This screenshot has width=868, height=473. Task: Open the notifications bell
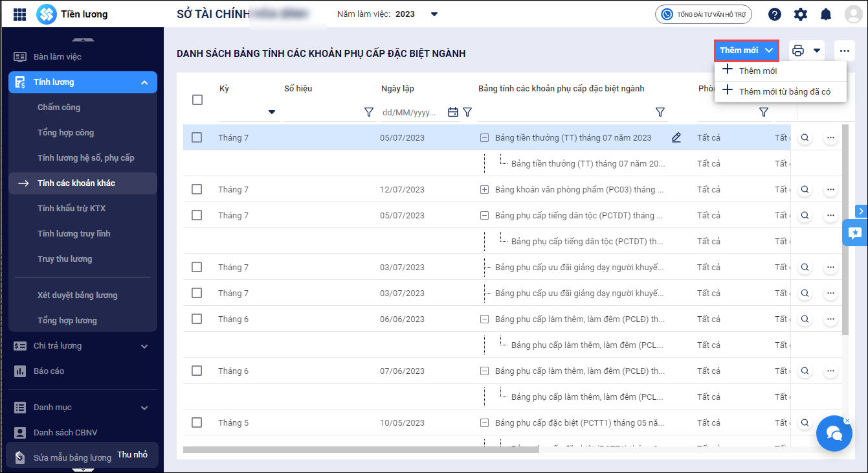[826, 14]
